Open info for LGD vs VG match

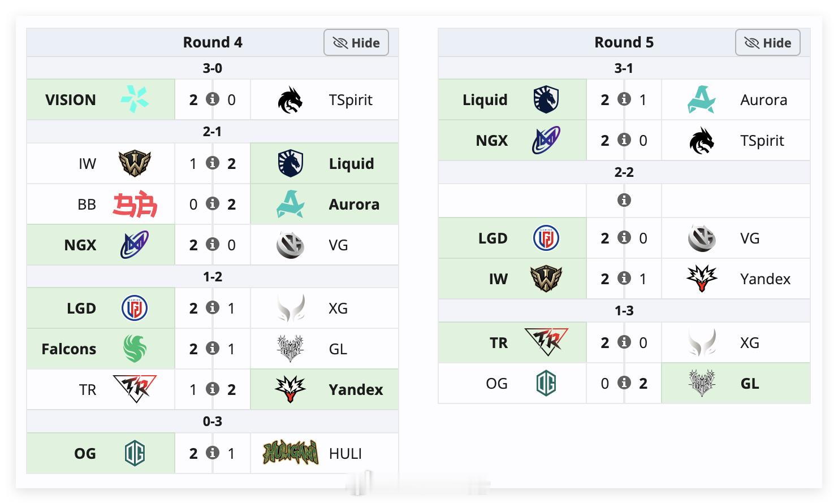pos(624,238)
